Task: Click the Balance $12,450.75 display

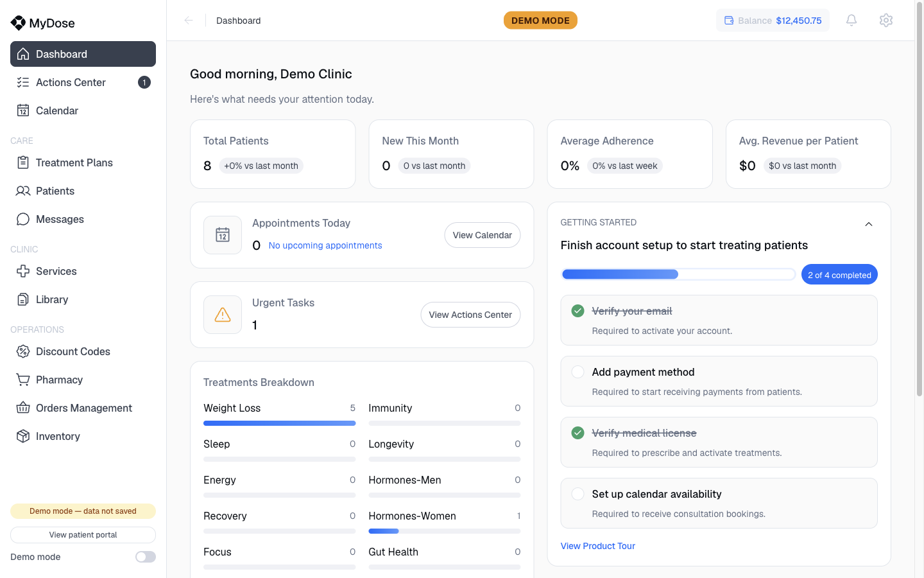Action: tap(773, 21)
